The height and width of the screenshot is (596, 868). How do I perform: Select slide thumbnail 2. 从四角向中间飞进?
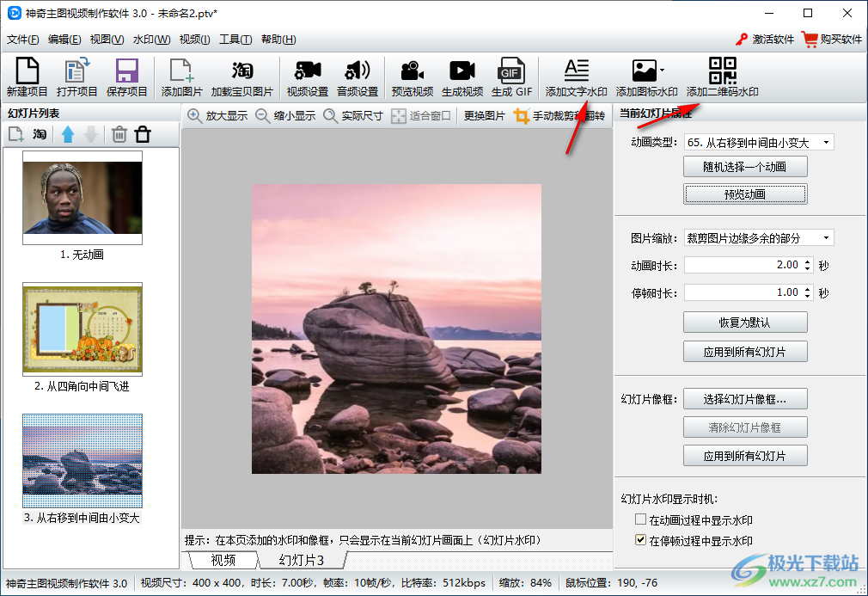83,329
